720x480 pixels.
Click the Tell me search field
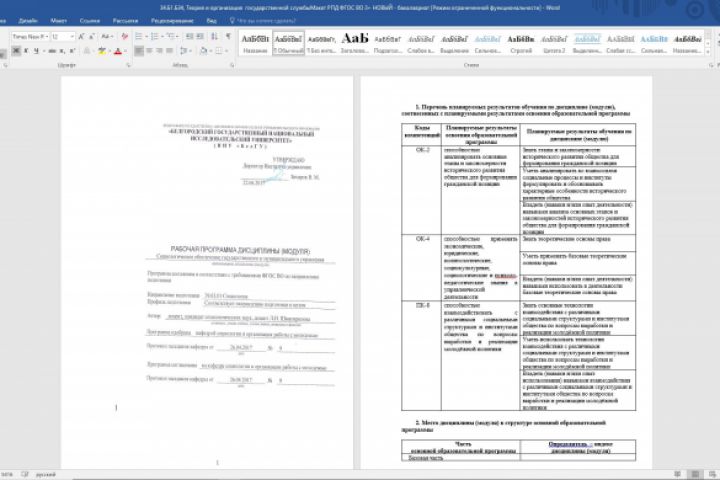(266, 21)
